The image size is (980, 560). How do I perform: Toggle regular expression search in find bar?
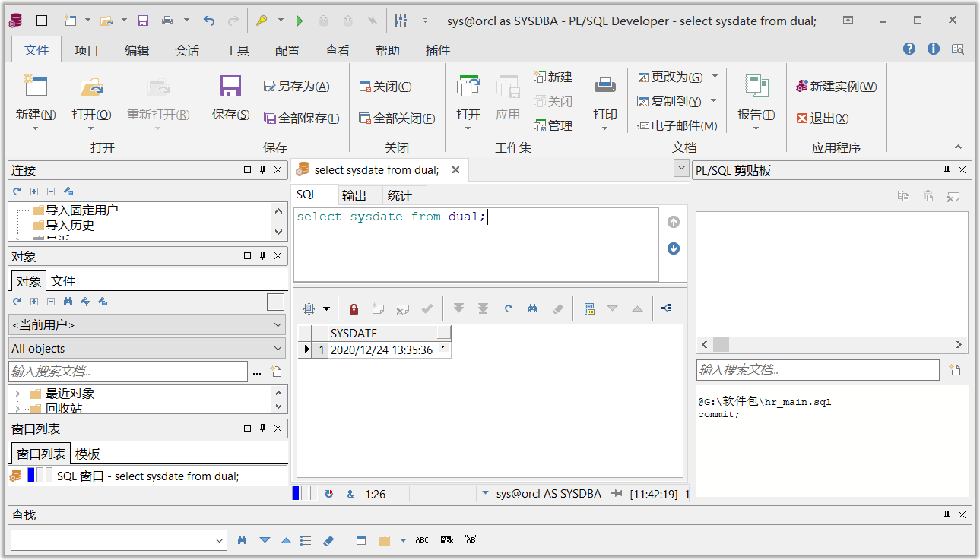click(x=471, y=539)
